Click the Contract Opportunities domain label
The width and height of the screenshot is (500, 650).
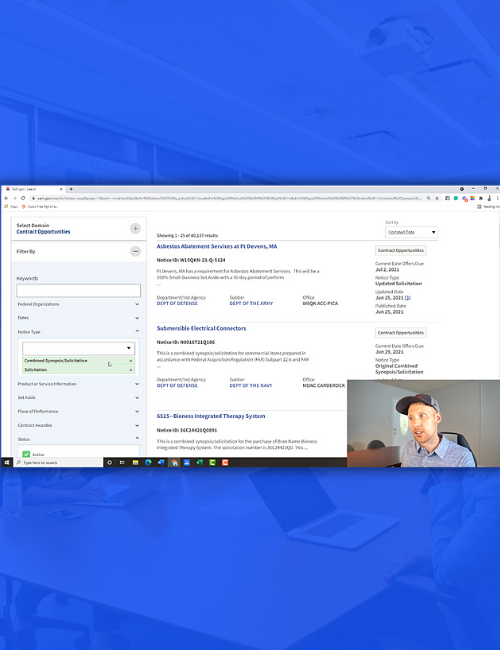click(x=43, y=232)
